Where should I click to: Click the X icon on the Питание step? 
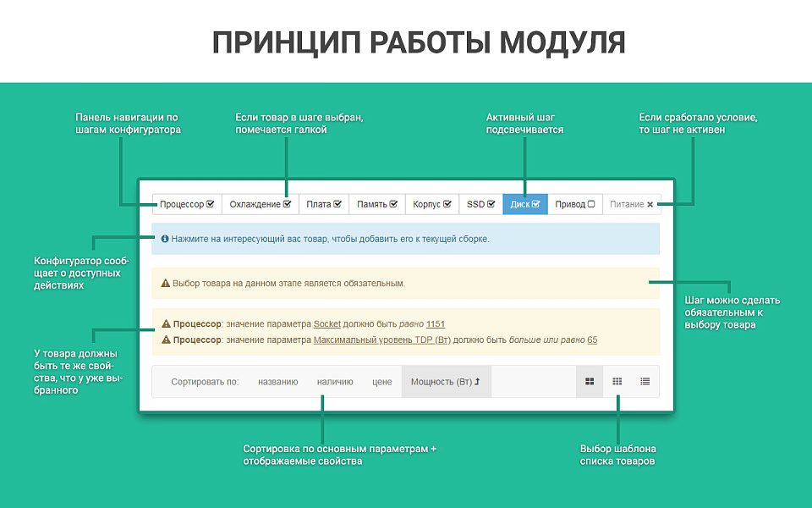[649, 204]
